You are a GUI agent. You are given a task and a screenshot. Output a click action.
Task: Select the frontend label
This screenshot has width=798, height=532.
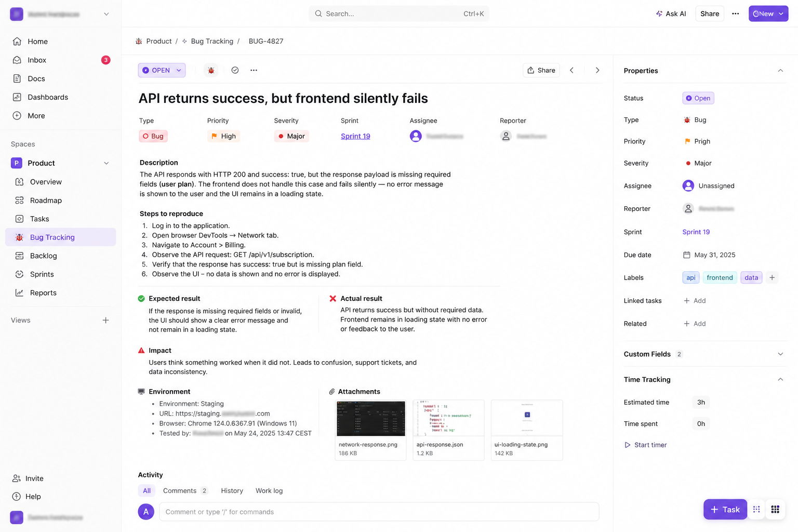pyautogui.click(x=720, y=278)
